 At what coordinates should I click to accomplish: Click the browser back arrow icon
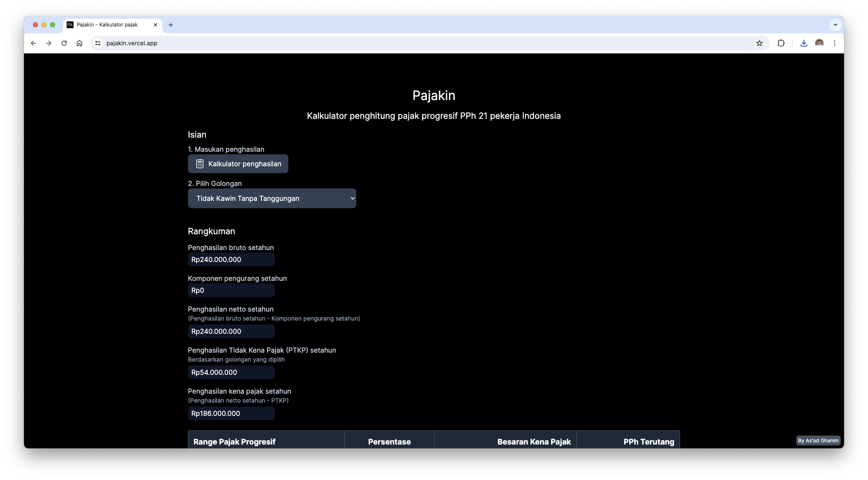tap(33, 43)
